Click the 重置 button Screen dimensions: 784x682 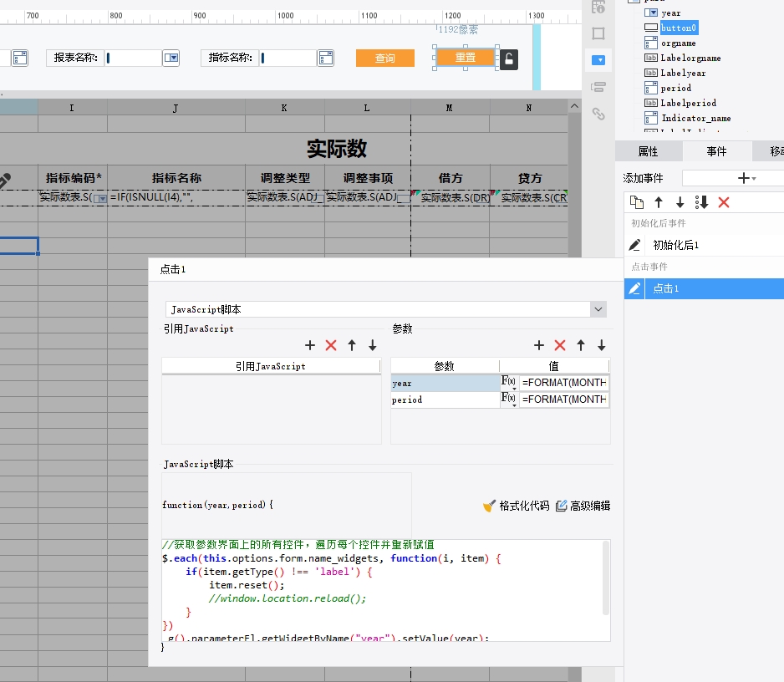coord(466,58)
